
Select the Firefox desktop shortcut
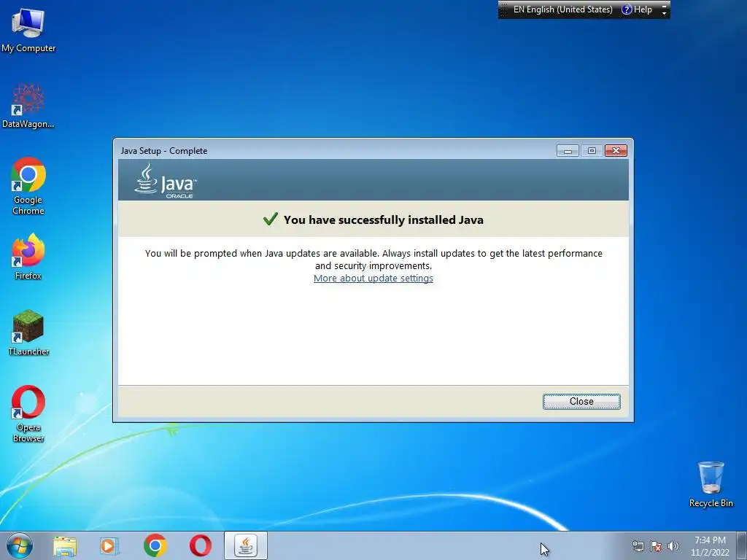point(28,257)
